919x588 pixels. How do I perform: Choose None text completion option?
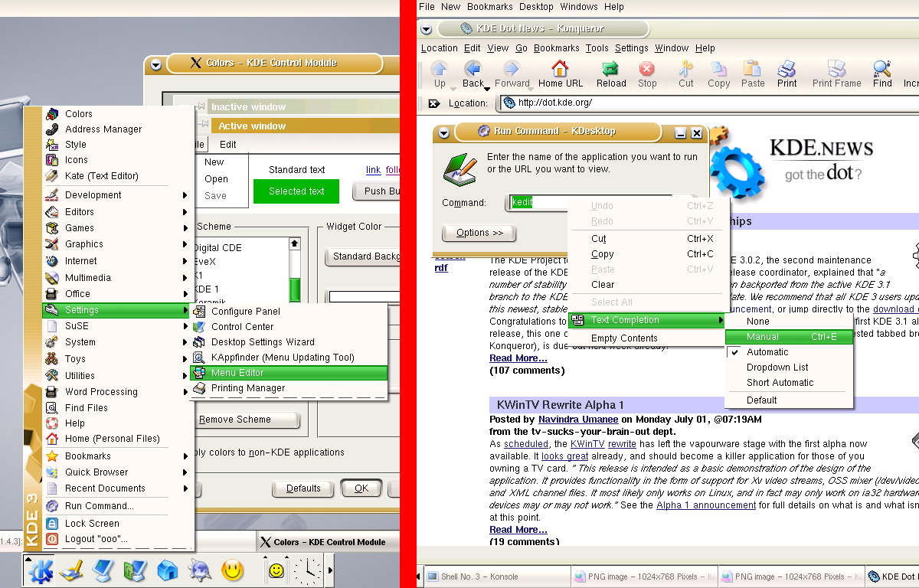coord(789,322)
